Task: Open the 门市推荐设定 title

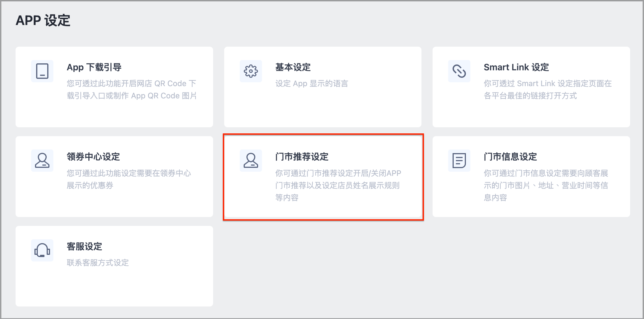Action: [x=302, y=157]
